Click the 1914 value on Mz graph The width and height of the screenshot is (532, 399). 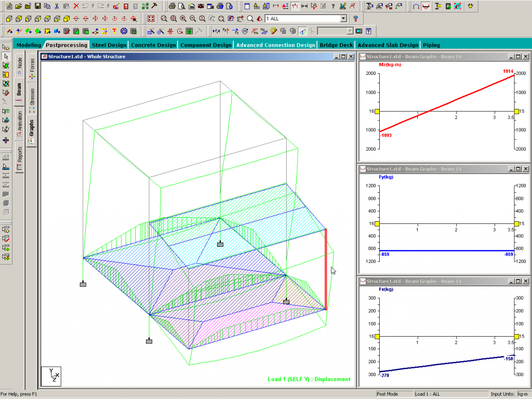[508, 71]
